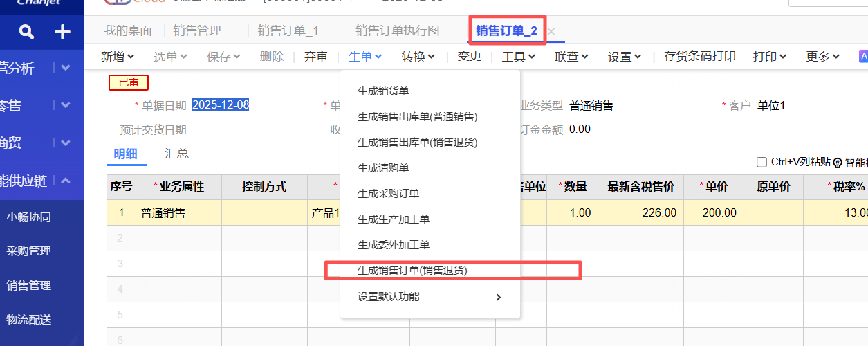This screenshot has height=346, width=868.
Task: Click the 存货条码打印 toolbar button
Action: [699, 57]
